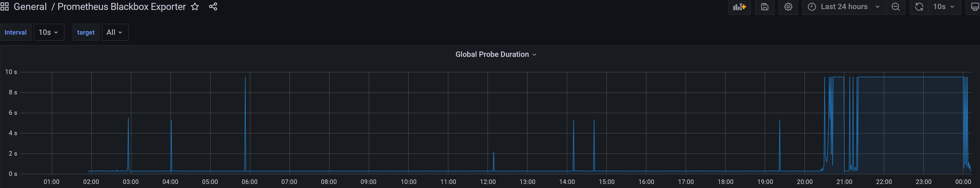Screen dimensions: 980x188
Task: Open the Last 24 hours time picker
Action: tap(844, 7)
